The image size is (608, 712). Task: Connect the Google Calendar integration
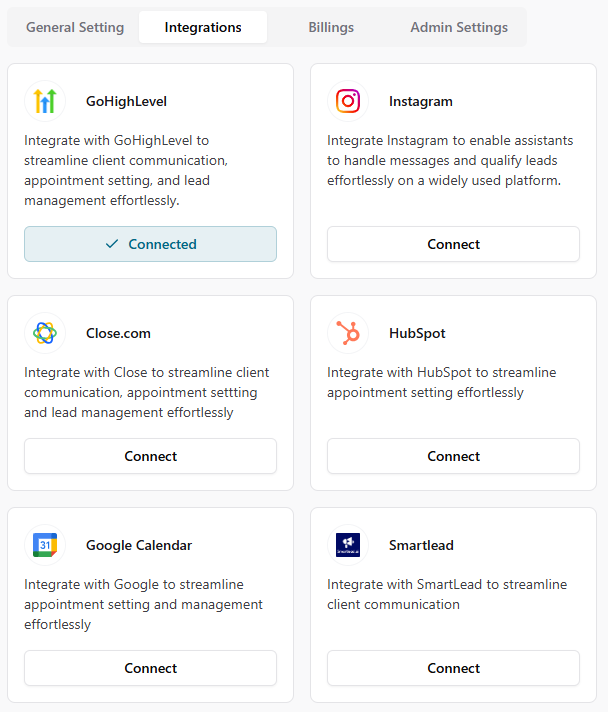click(150, 668)
